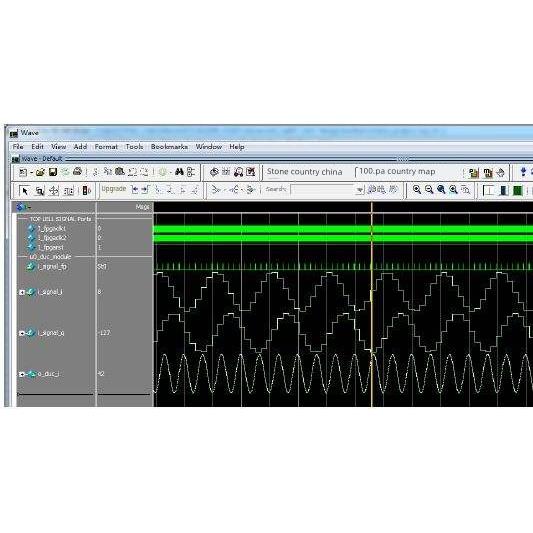Click the Save floppy-disk icon
Viewport: 533px width, 533px height.
click(53, 172)
